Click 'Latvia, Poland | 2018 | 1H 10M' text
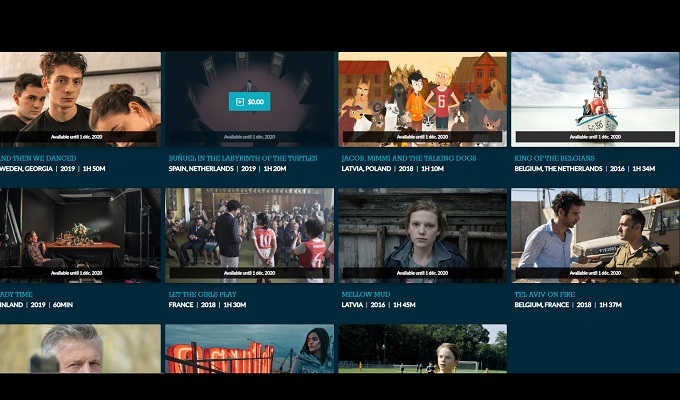The width and height of the screenshot is (680, 400). pos(392,169)
